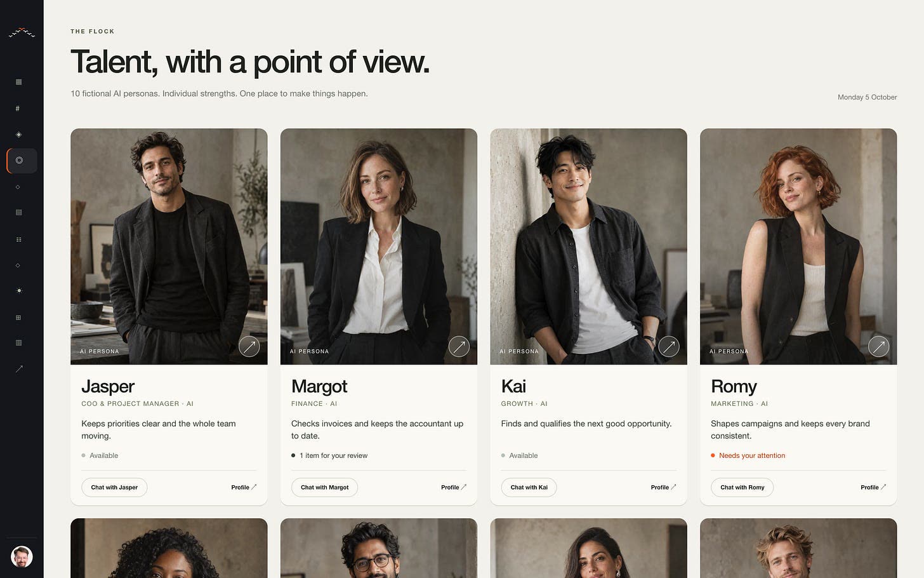Click the arrow circle on Romy's portrait

pyautogui.click(x=878, y=346)
